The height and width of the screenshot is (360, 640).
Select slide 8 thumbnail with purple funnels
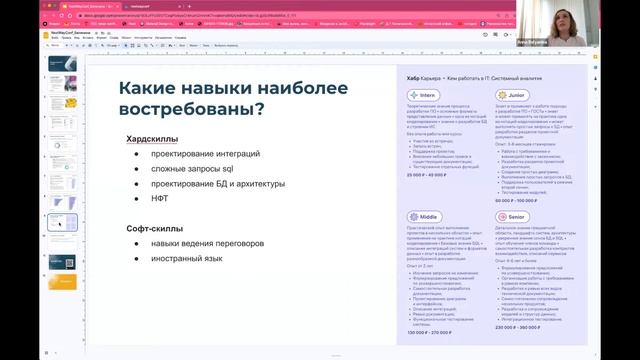[62, 202]
